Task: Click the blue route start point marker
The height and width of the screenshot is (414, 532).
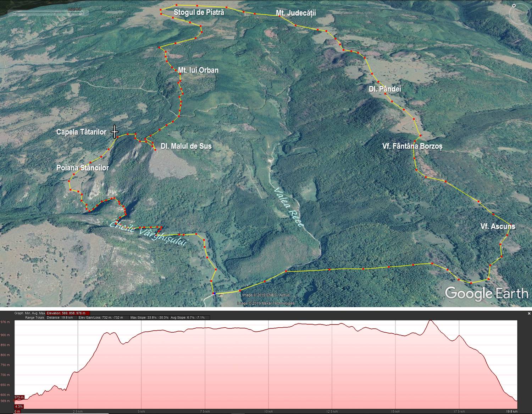Action: (x=214, y=294)
